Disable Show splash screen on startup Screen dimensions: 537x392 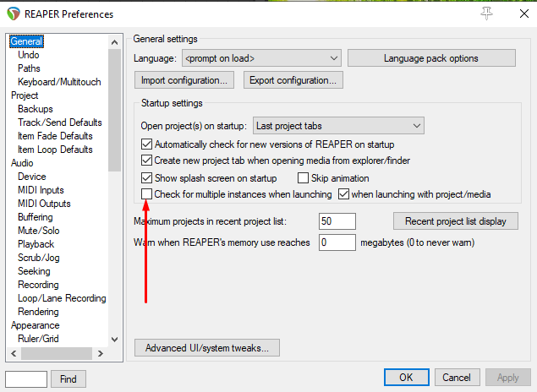coord(146,178)
